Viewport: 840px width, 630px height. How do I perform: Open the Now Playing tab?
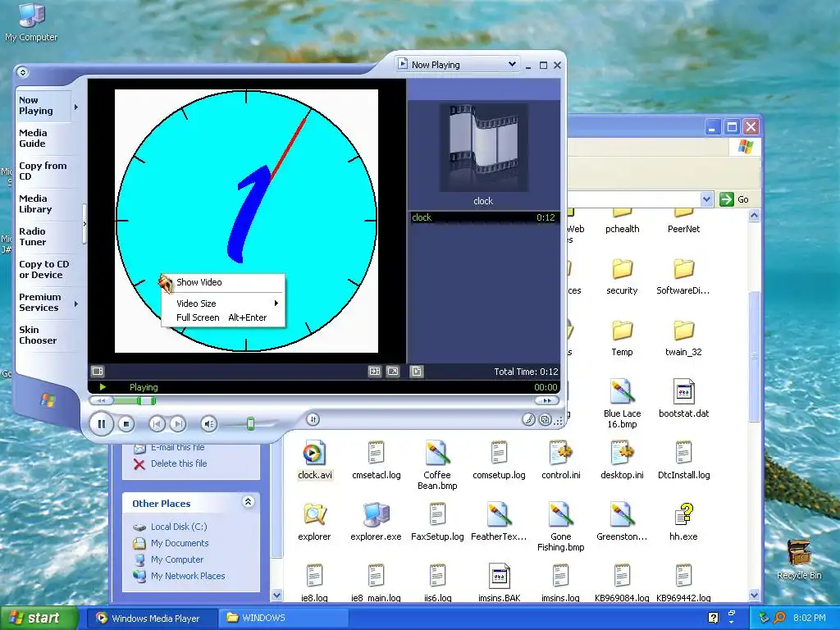click(36, 106)
